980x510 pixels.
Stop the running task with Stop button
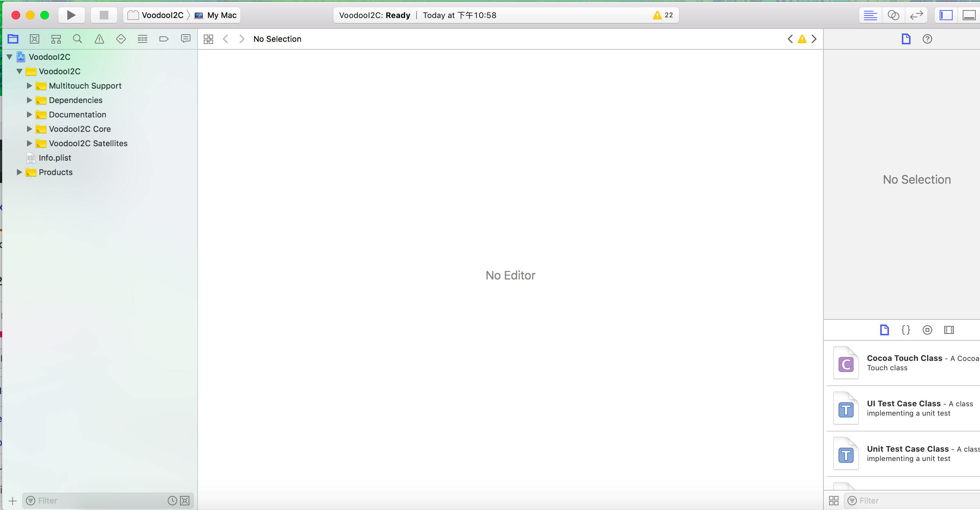pos(104,15)
